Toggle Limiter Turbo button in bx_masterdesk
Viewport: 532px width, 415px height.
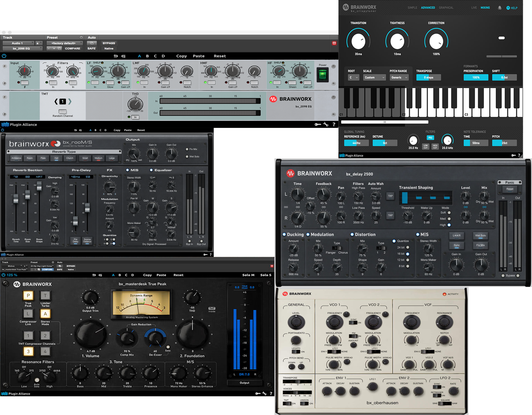[45, 296]
